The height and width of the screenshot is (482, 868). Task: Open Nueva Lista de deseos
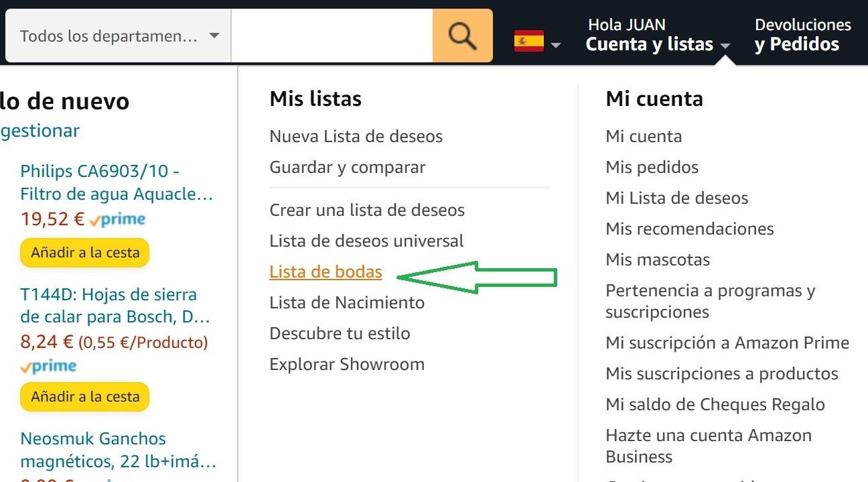[x=356, y=136]
